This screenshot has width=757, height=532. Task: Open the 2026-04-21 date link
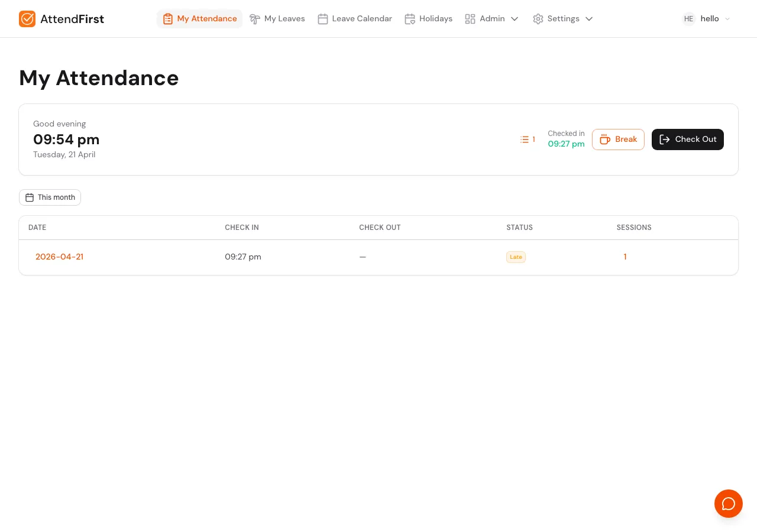pyautogui.click(x=59, y=257)
